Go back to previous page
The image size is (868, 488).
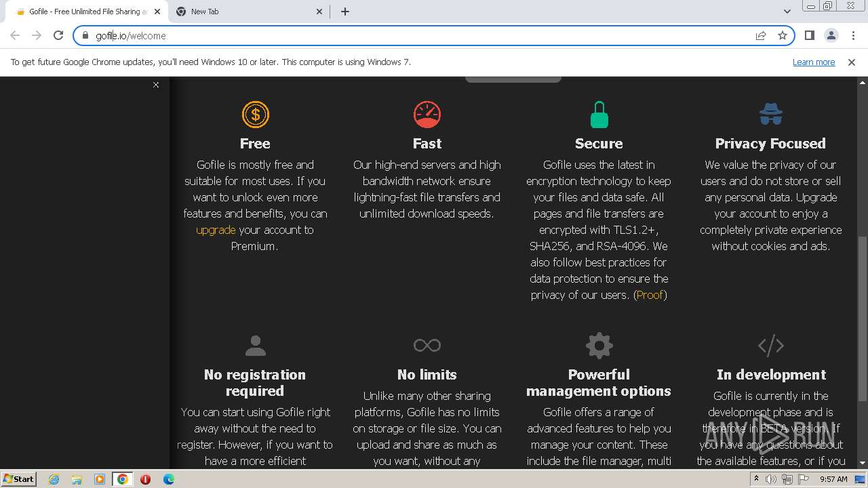point(15,35)
